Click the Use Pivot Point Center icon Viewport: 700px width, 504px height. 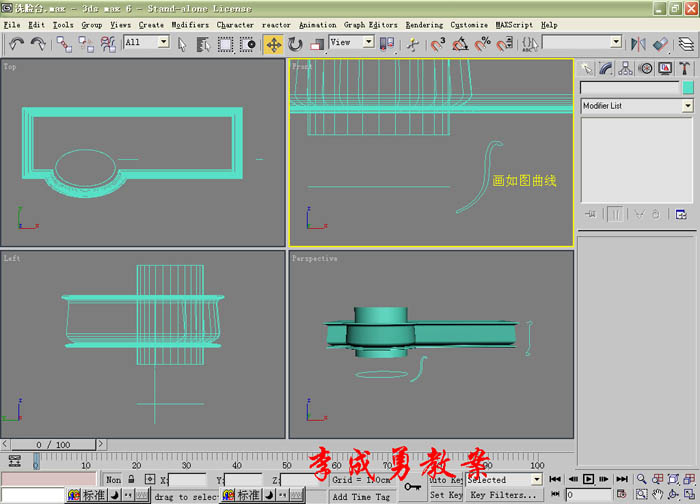[x=387, y=44]
